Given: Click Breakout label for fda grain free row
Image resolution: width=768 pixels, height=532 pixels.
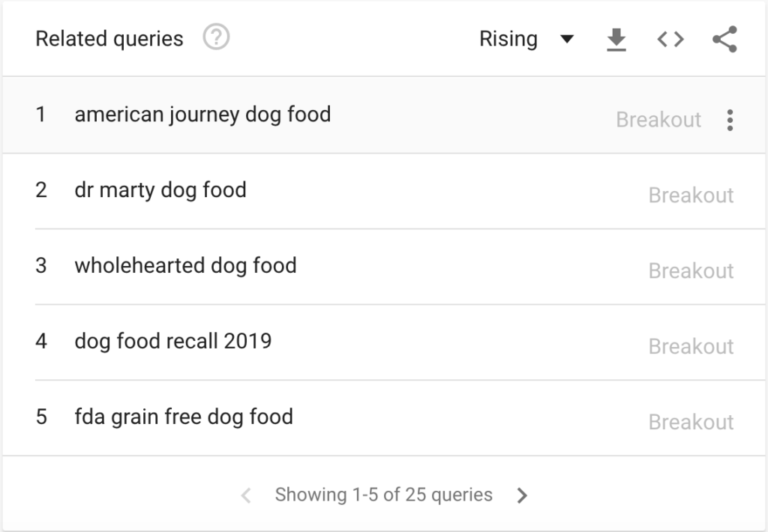Looking at the screenshot, I should 691,423.
